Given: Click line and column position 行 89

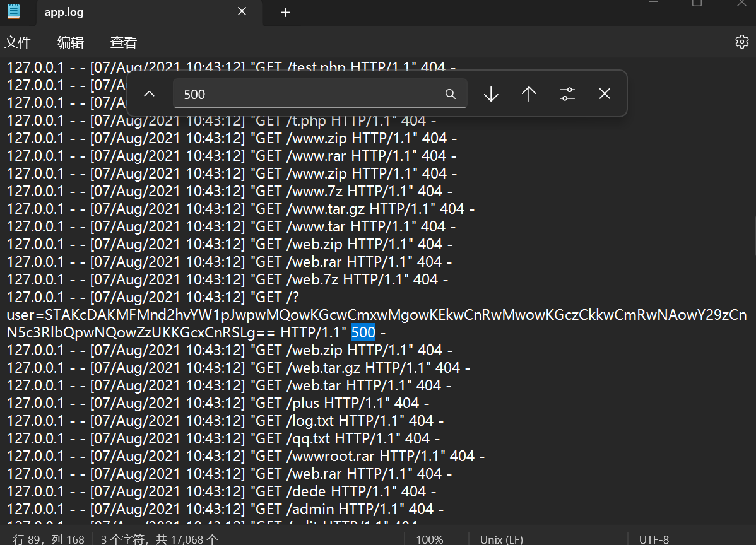Looking at the screenshot, I should pyautogui.click(x=49, y=539).
